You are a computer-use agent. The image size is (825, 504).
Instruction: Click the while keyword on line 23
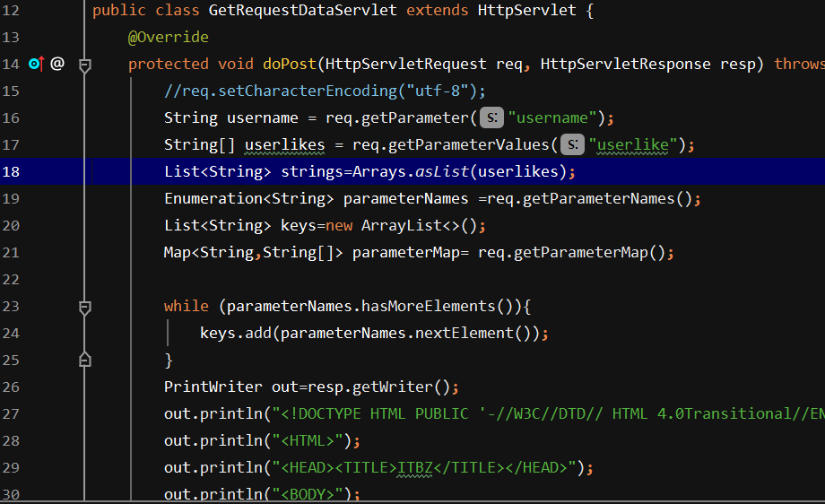[187, 306]
